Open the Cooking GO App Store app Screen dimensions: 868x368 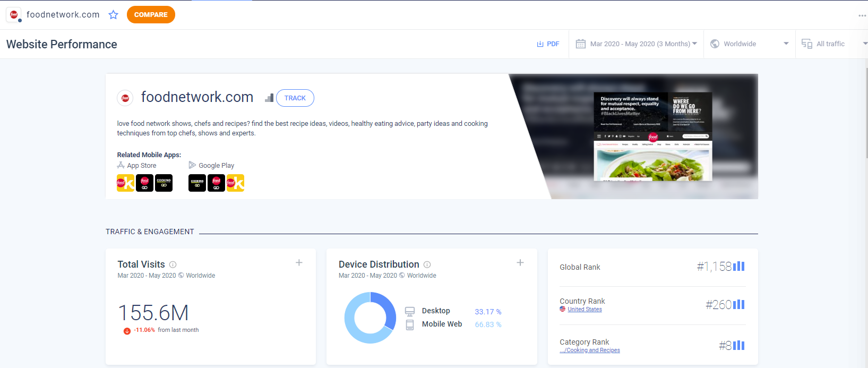point(164,183)
